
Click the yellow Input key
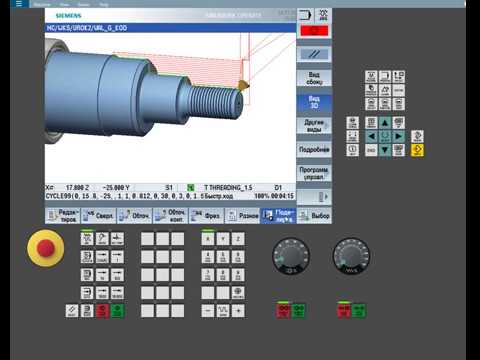point(417,150)
